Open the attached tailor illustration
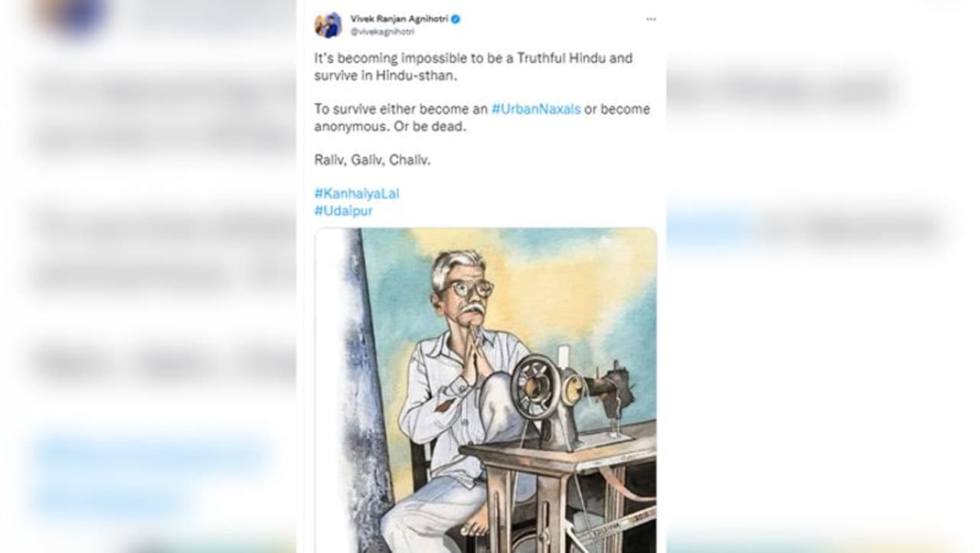Screen dimensions: 980x553 (x=485, y=389)
